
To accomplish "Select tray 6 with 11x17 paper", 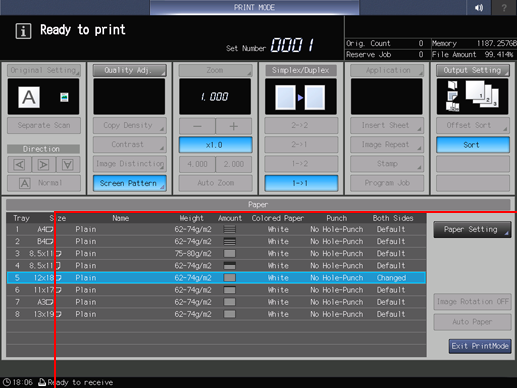I will 216,290.
